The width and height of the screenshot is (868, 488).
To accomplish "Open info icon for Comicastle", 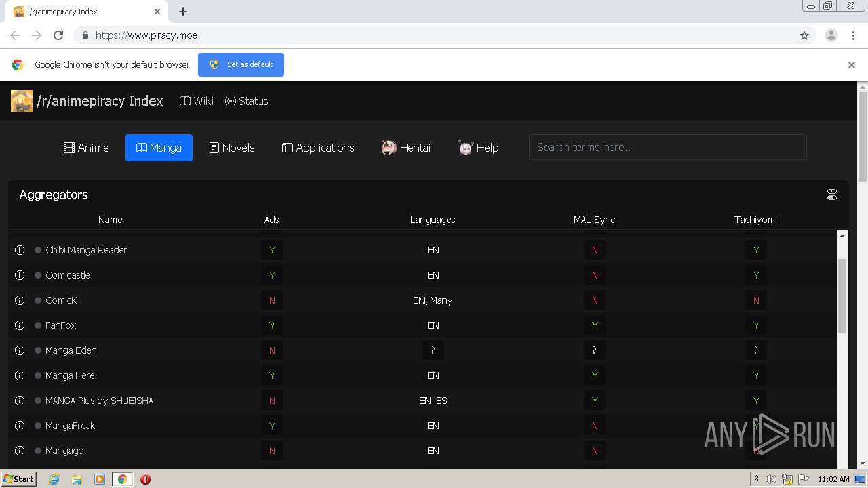I will pyautogui.click(x=20, y=275).
